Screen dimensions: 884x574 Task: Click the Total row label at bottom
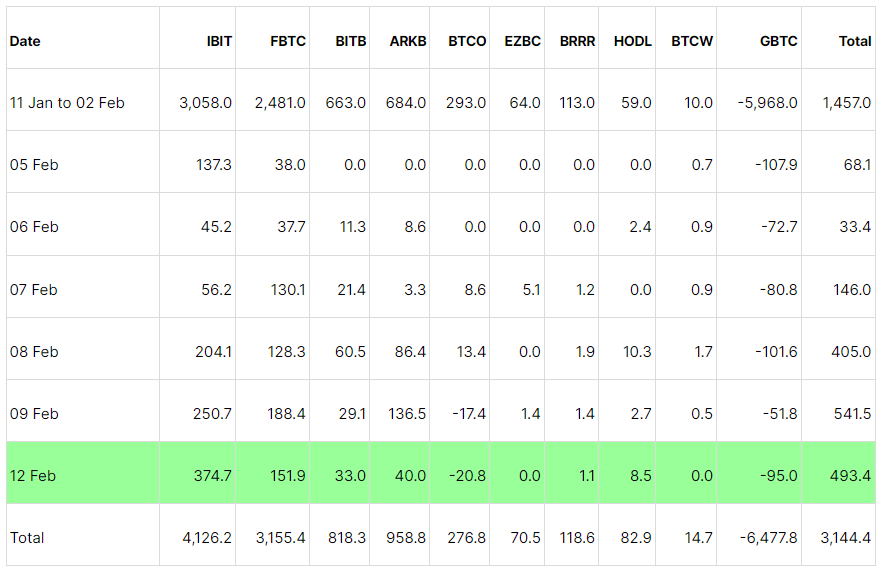[27, 538]
